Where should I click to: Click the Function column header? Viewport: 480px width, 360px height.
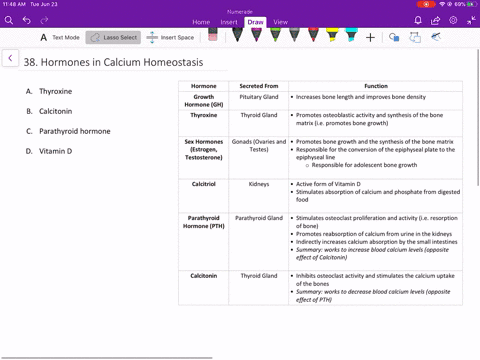tap(376, 86)
